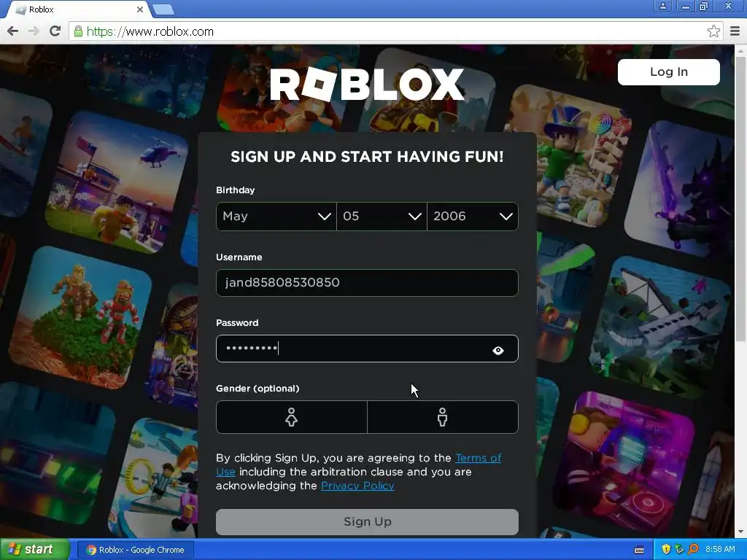The height and width of the screenshot is (560, 747).
Task: Click the scrollbar up arrow
Action: click(740, 50)
